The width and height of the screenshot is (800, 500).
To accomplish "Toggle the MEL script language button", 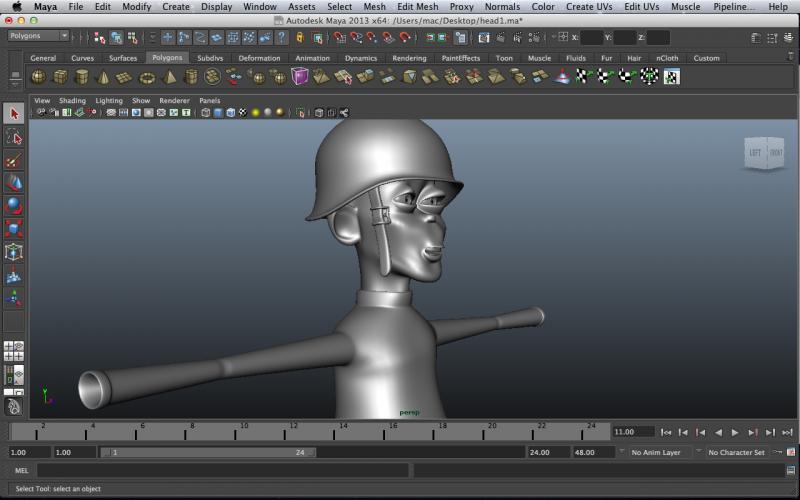I will pyautogui.click(x=21, y=470).
